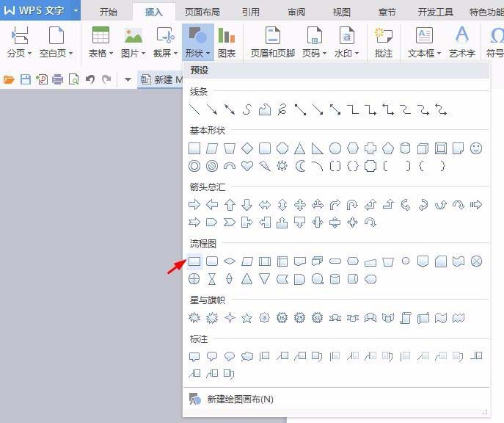Choose the up arrow block shape
Screen dimensions: 504x423
point(230,205)
